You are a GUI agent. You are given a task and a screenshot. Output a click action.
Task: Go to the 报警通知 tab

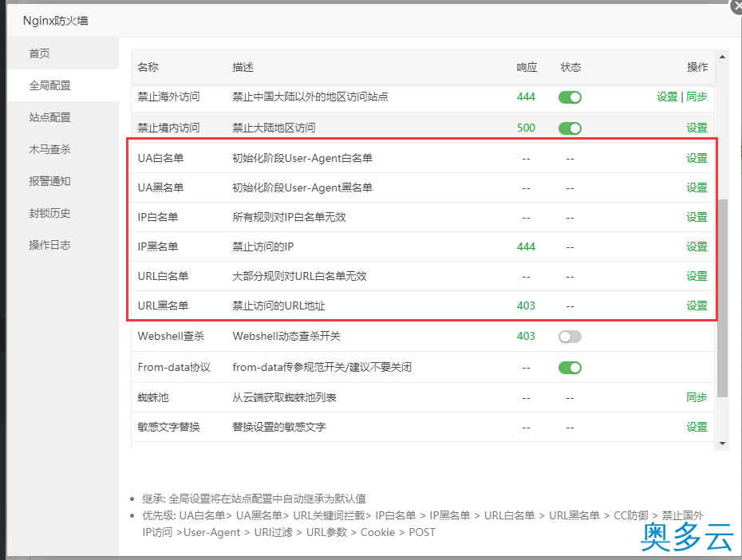(63, 181)
